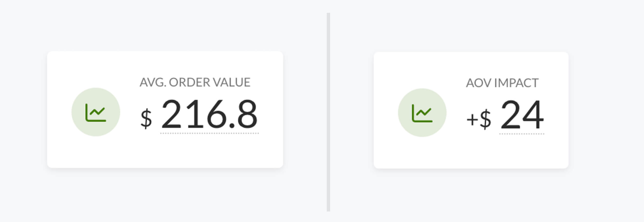Screen dimensions: 644x222
Task: Click the line chart icon beside Avg. Order Value
Action: click(96, 113)
